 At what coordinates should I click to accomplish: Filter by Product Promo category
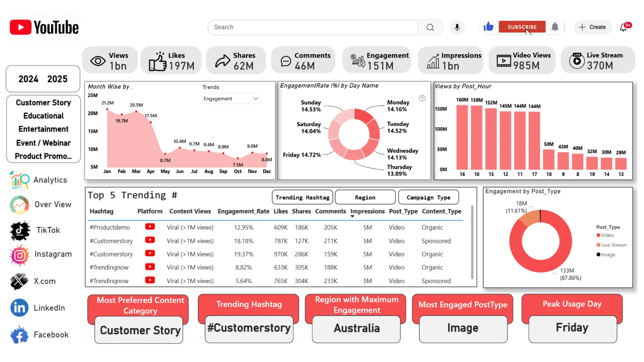43,156
